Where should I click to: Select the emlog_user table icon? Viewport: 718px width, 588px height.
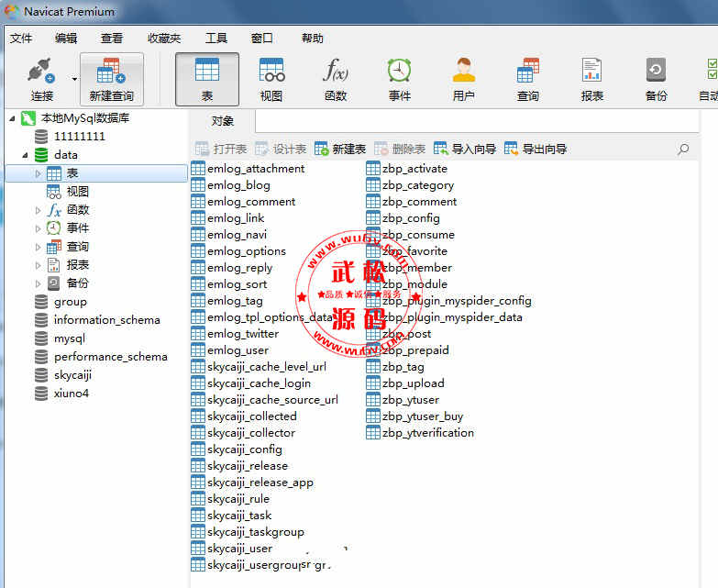click(198, 350)
